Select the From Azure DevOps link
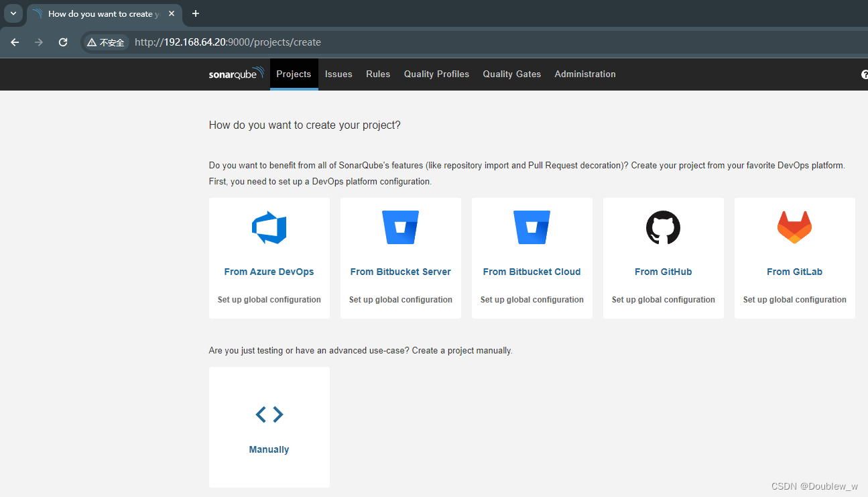The image size is (868, 497). pyautogui.click(x=269, y=272)
